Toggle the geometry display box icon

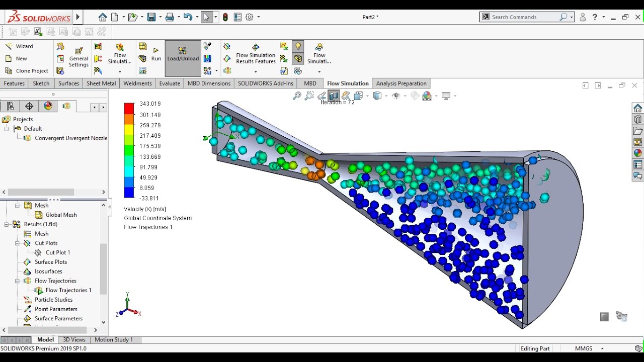click(298, 59)
